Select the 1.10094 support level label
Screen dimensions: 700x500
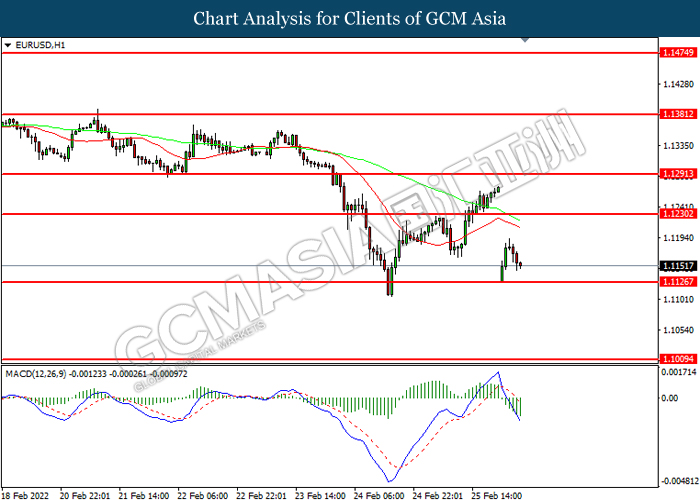[678, 359]
